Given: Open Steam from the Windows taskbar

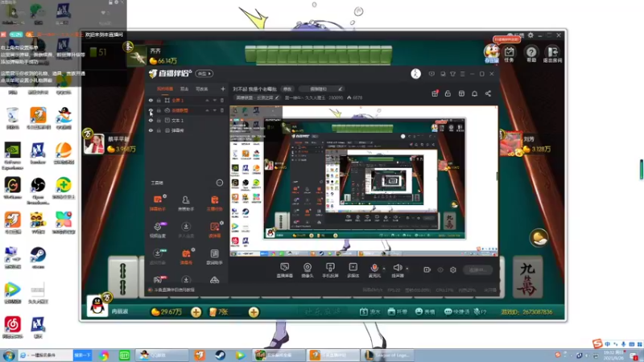Looking at the screenshot, I should (x=220, y=355).
